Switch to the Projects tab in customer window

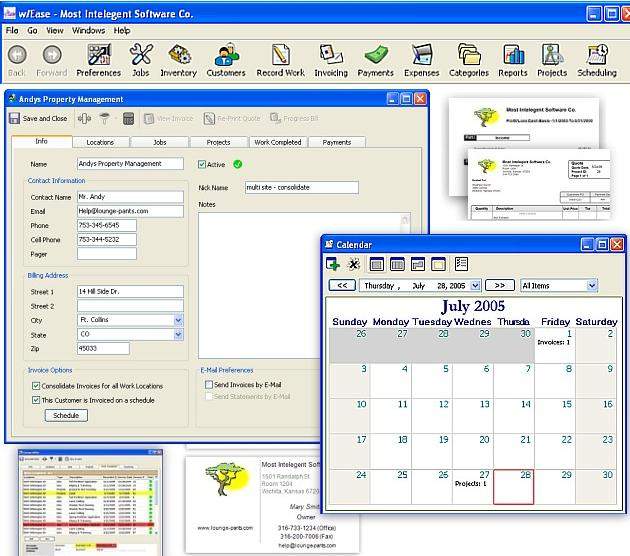click(x=218, y=142)
